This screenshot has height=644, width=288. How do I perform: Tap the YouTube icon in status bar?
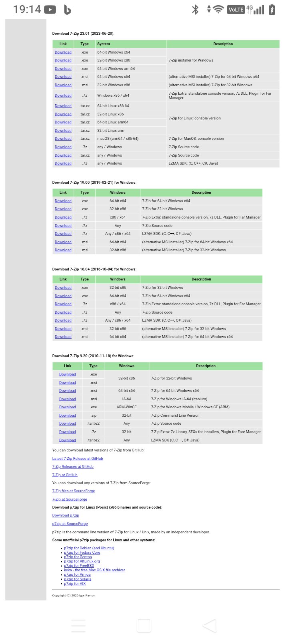[50, 9]
